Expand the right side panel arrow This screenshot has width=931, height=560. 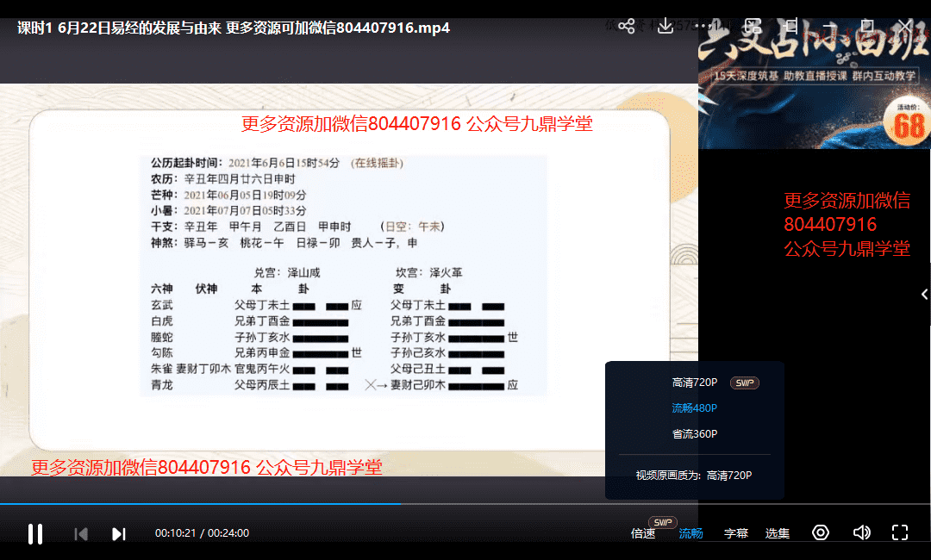pos(924,295)
